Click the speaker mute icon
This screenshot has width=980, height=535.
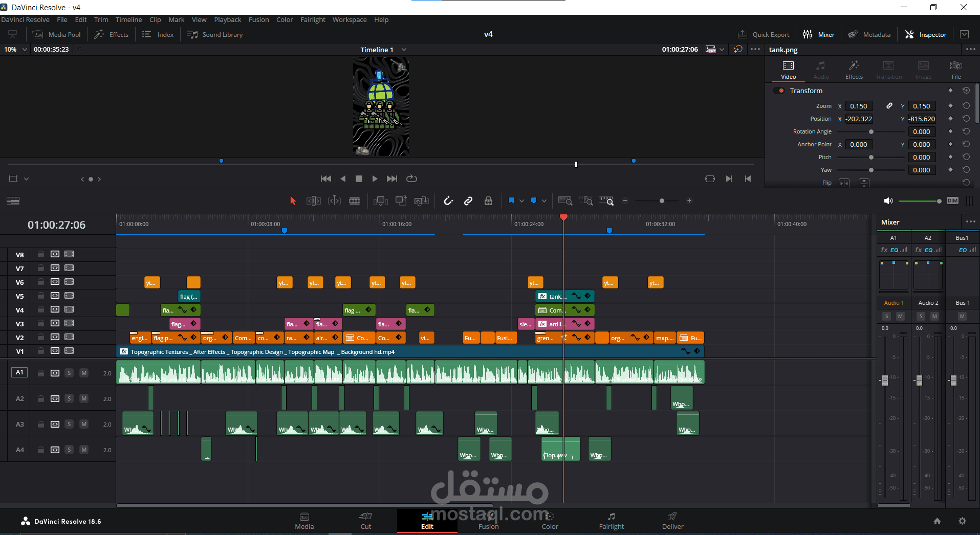[x=888, y=201]
